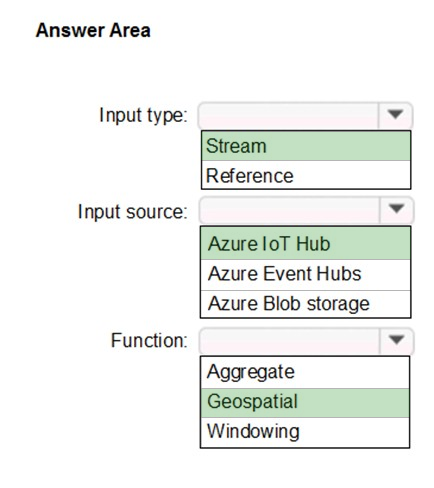
Task: Click the empty Function combo field
Action: (289, 341)
